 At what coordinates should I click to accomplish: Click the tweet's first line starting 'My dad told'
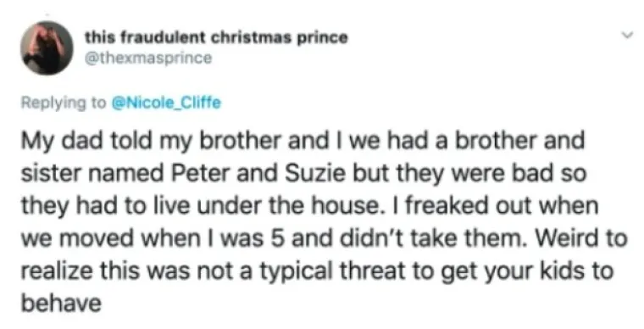[303, 141]
